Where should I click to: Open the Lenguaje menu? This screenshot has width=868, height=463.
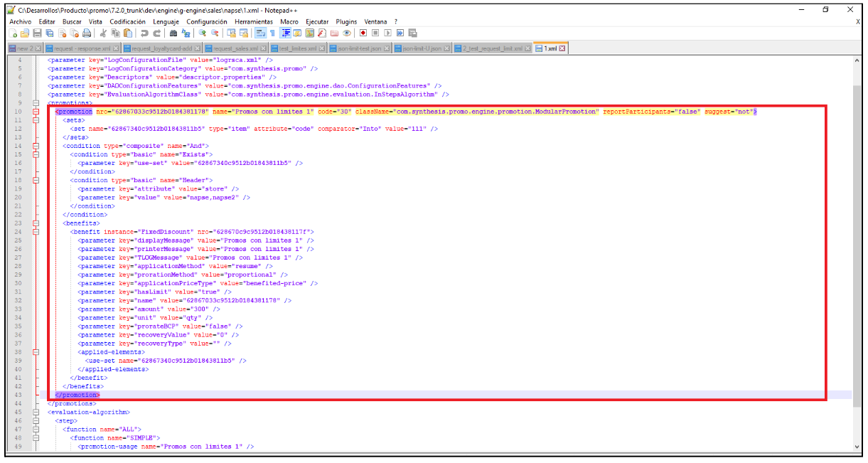pyautogui.click(x=166, y=22)
